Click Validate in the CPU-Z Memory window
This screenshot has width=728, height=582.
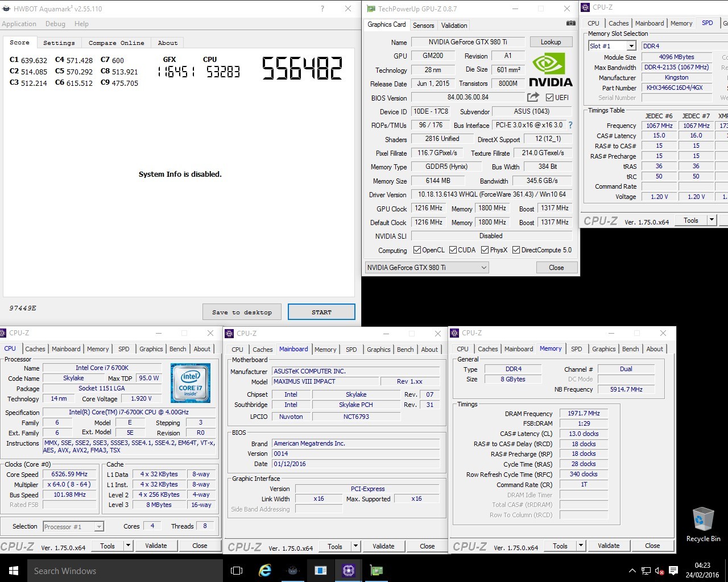click(x=609, y=546)
